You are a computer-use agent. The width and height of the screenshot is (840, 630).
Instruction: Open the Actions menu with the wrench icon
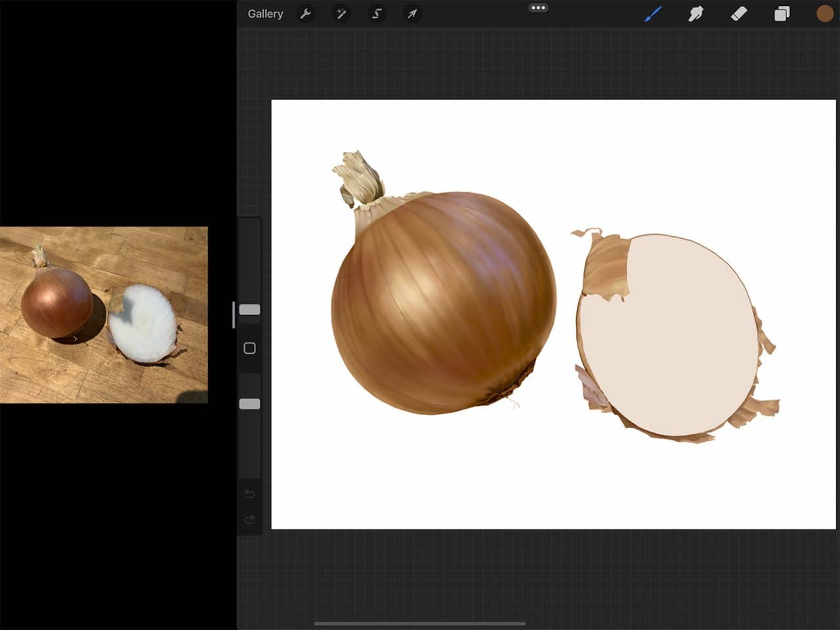pyautogui.click(x=306, y=14)
